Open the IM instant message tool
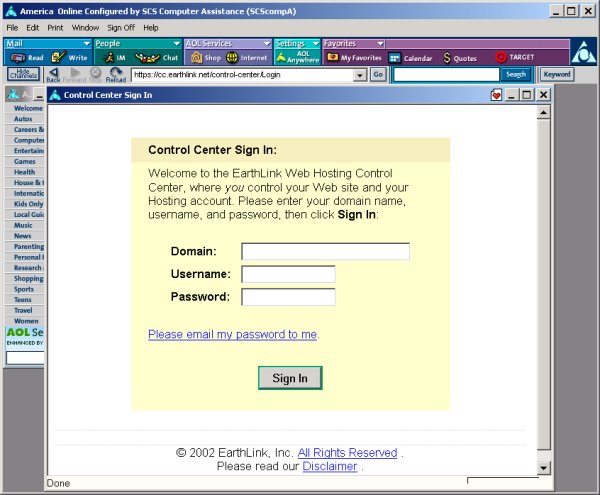Image resolution: width=600 pixels, height=495 pixels. (x=114, y=58)
